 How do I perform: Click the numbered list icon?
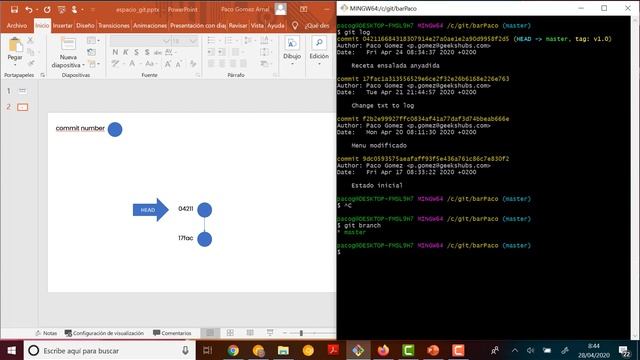coord(230,40)
